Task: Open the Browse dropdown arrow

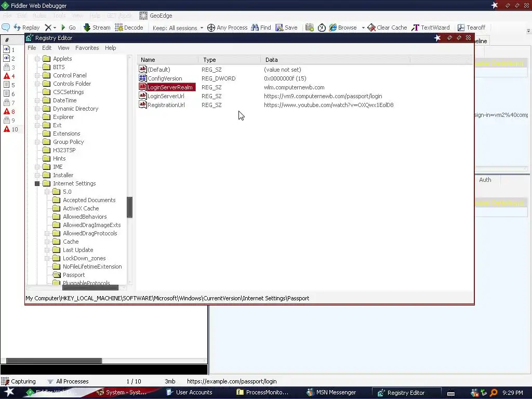Action: tap(363, 28)
